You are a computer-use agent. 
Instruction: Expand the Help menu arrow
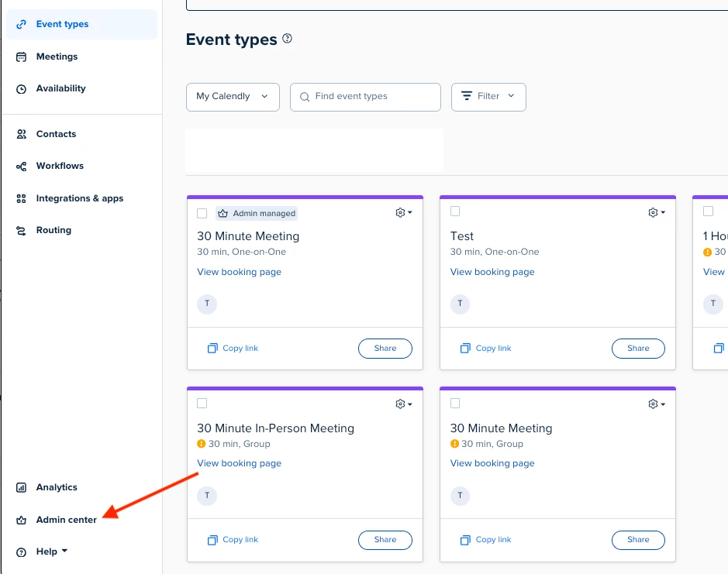[x=64, y=551]
